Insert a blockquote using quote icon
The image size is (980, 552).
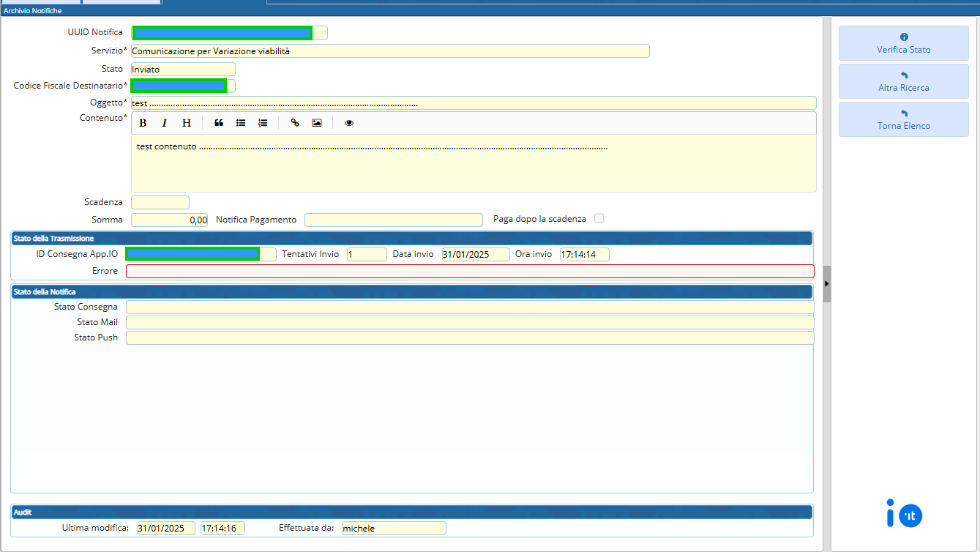pos(219,123)
